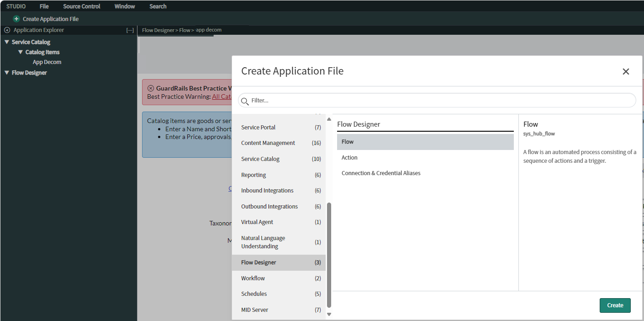
Task: Click the category list scroll up arrow
Action: click(x=329, y=119)
